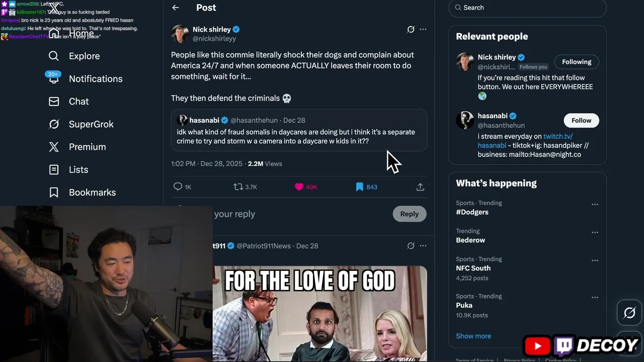Follow hasanabi in Relevant people
This screenshot has width=644, height=362.
pos(581,120)
